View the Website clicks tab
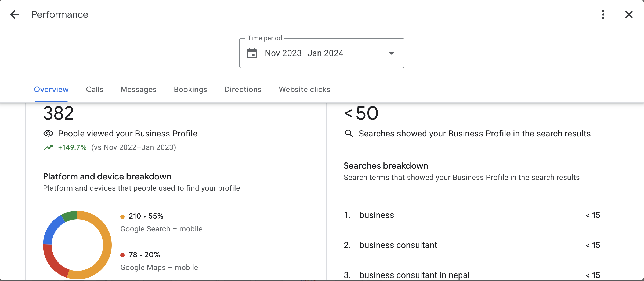 pos(304,90)
